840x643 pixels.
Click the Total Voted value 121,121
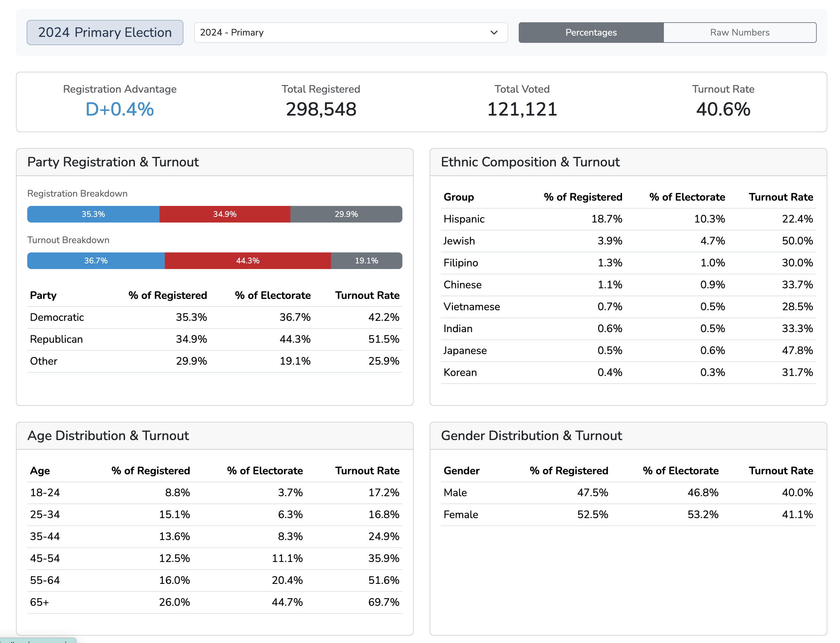pos(522,110)
